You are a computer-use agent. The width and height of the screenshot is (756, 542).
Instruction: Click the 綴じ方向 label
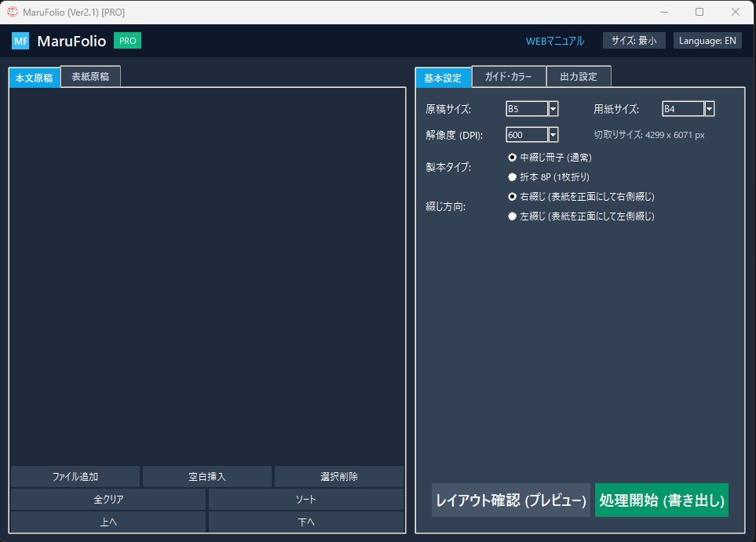click(x=445, y=207)
